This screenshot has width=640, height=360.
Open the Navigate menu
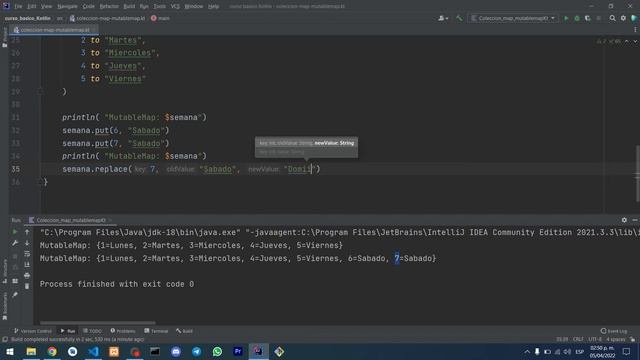[67, 7]
